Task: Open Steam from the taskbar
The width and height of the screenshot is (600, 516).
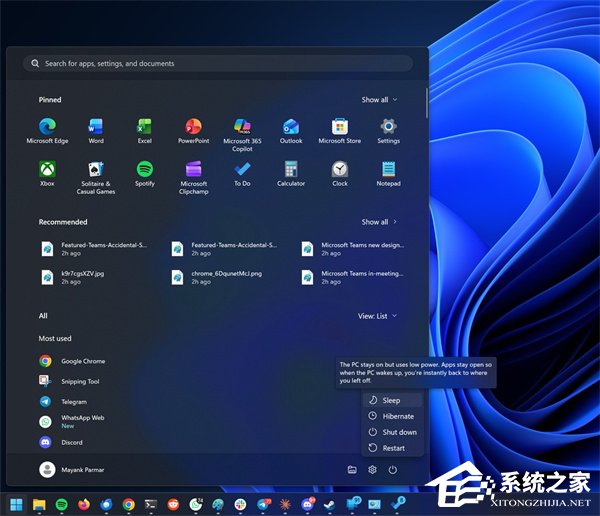Action: 330,505
